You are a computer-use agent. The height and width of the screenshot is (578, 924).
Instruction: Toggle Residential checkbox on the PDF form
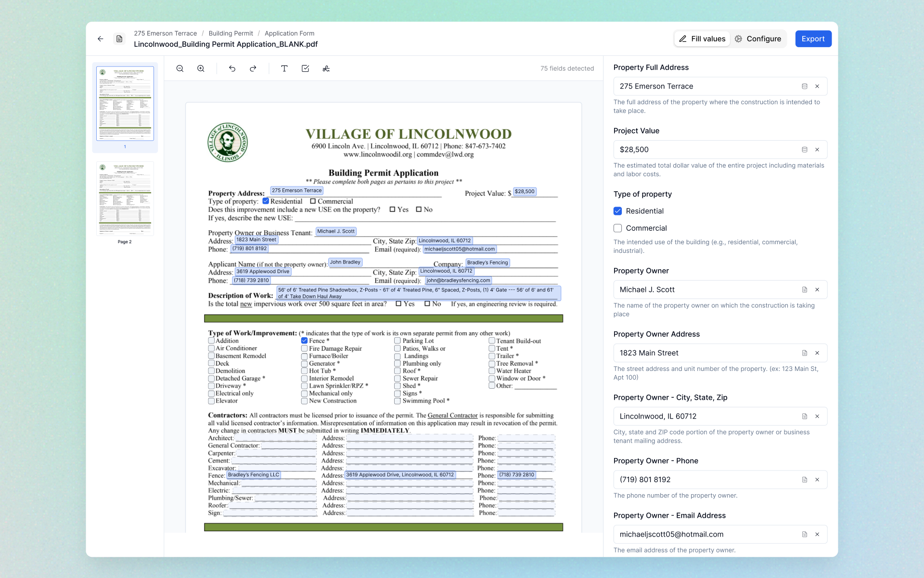click(266, 201)
